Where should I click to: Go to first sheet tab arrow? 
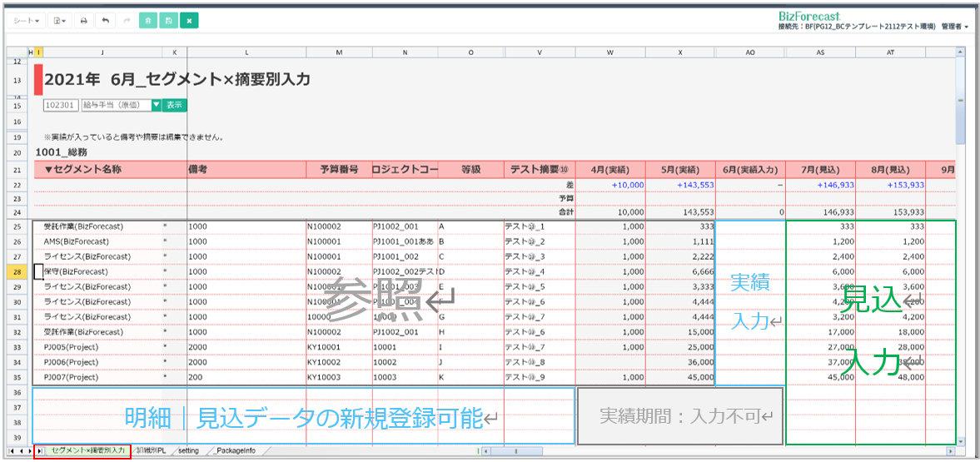click(11, 450)
